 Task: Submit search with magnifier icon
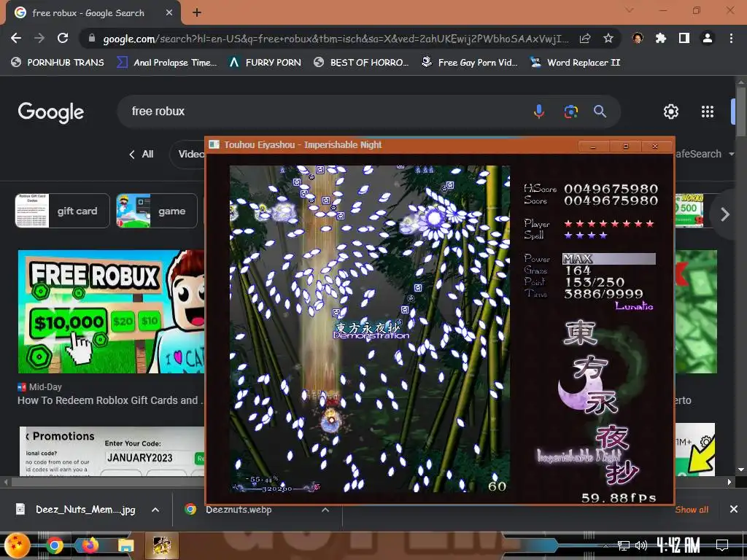point(600,112)
